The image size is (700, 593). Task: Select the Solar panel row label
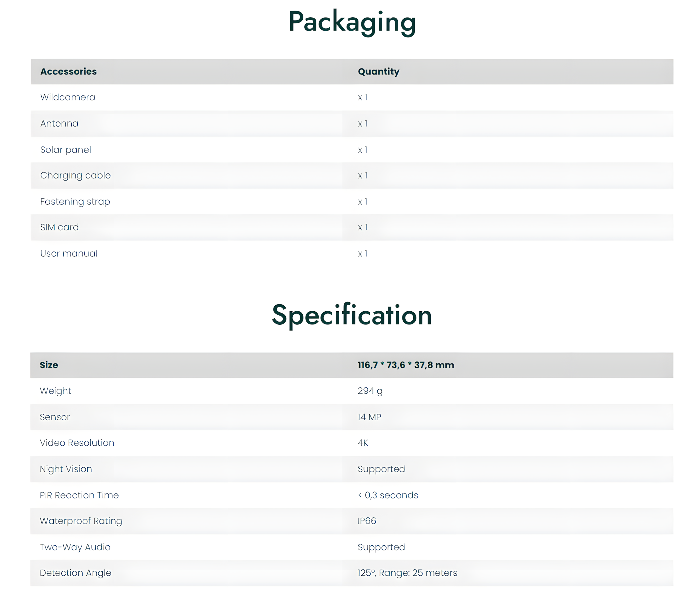point(66,150)
